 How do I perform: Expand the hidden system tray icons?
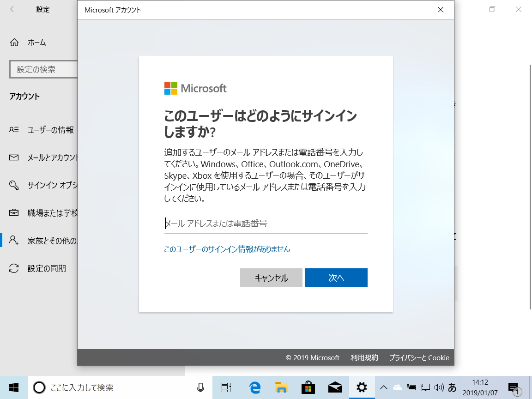click(383, 387)
